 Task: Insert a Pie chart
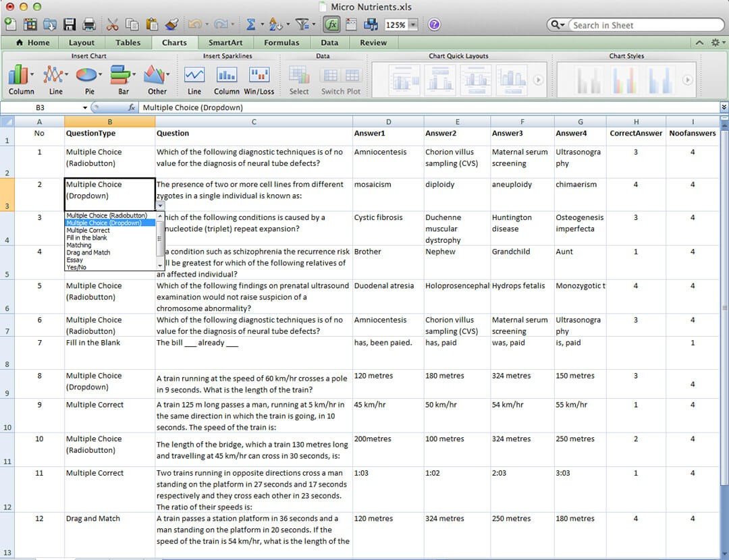pyautogui.click(x=89, y=79)
